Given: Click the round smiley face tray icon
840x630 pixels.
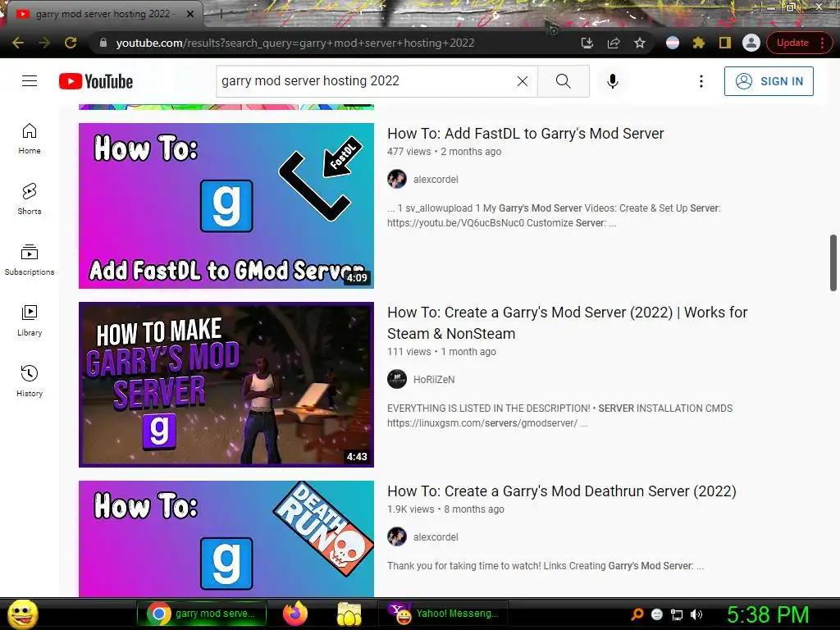Looking at the screenshot, I should tap(657, 614).
